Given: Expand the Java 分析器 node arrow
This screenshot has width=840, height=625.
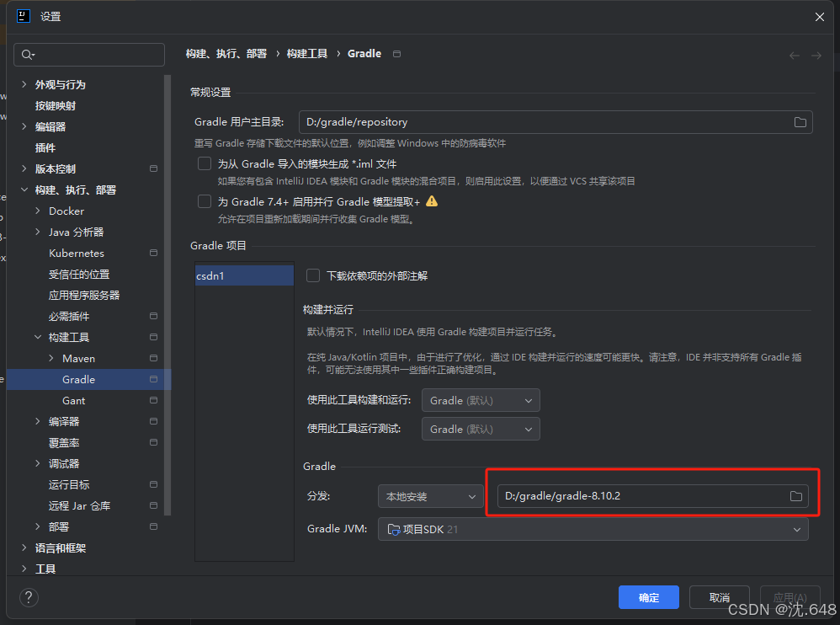Looking at the screenshot, I should coord(38,232).
